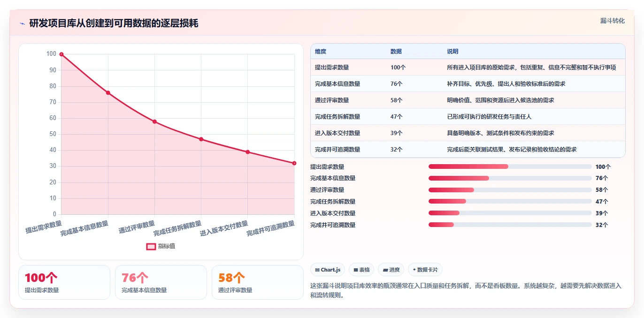Click the 进入版本交付数量 label in the progress list
644x318 pixels.
[x=333, y=213]
